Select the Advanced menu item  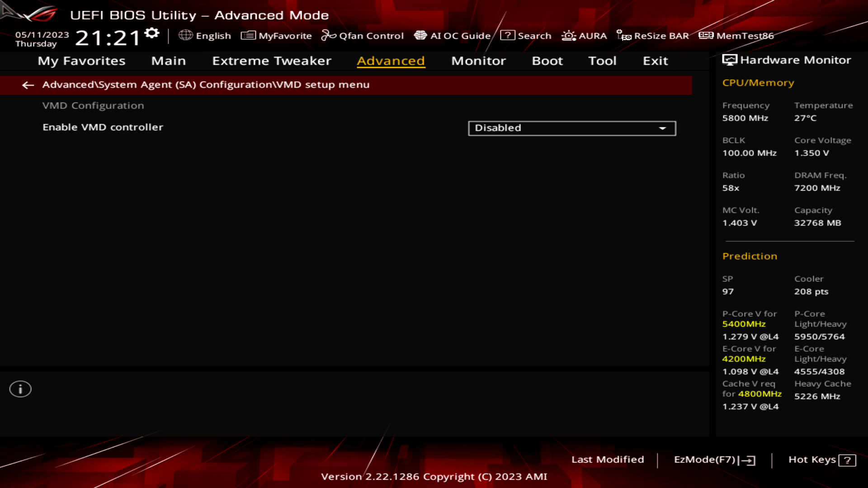click(391, 61)
